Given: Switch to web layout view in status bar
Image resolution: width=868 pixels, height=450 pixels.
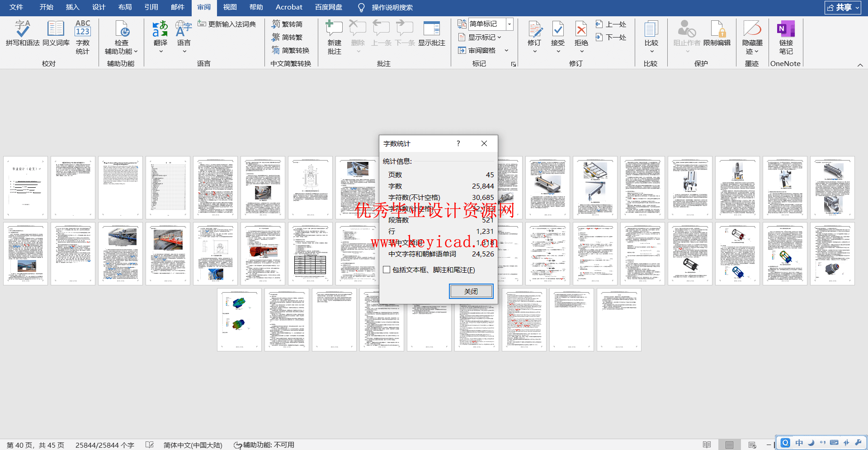Looking at the screenshot, I should [752, 445].
